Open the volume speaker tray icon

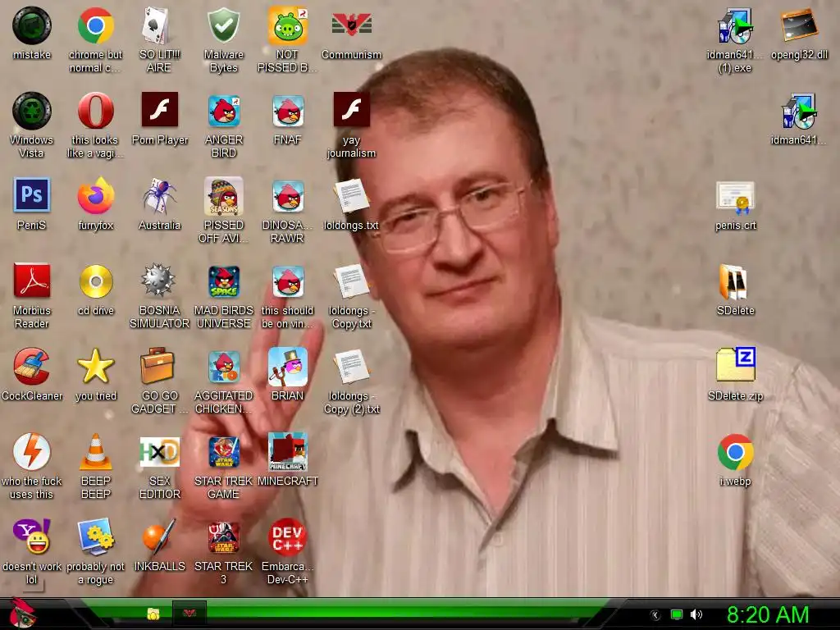[x=696, y=614]
